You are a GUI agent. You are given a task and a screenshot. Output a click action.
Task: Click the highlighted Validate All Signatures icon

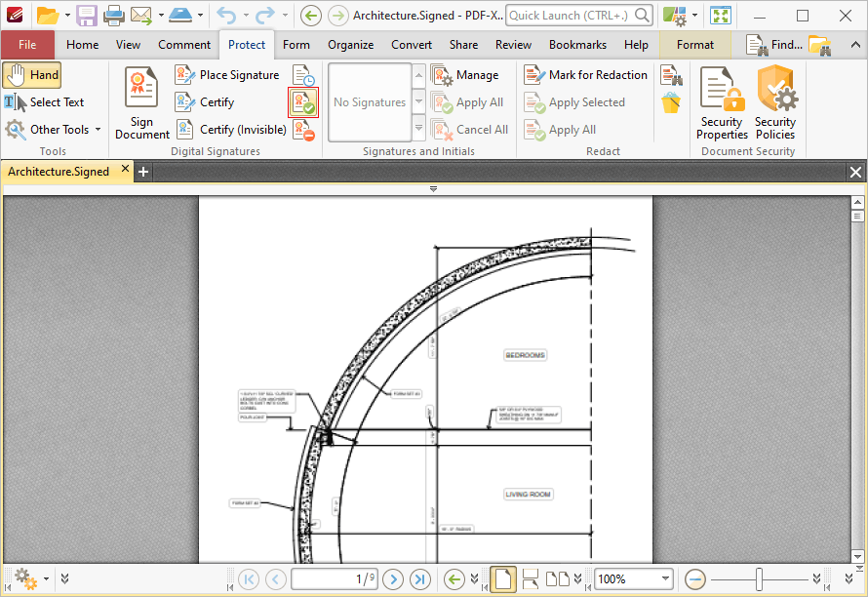tap(303, 102)
